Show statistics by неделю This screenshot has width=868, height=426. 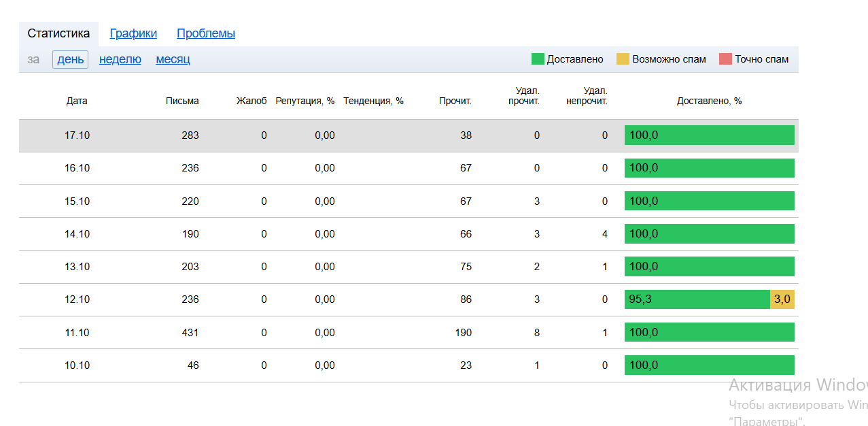click(120, 59)
